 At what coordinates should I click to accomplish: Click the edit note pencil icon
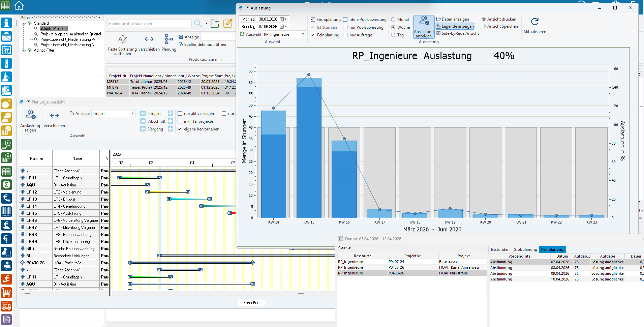coord(228,23)
